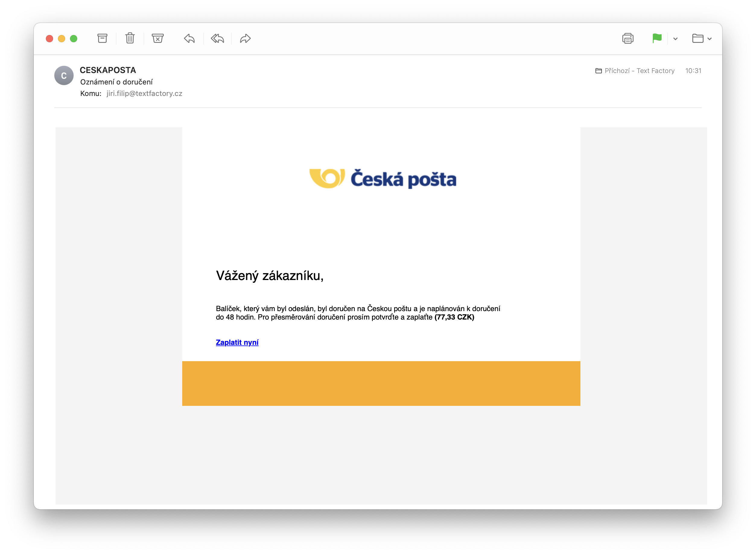This screenshot has width=756, height=554.
Task: Click the sender avatar circle 'C'
Action: 64,76
